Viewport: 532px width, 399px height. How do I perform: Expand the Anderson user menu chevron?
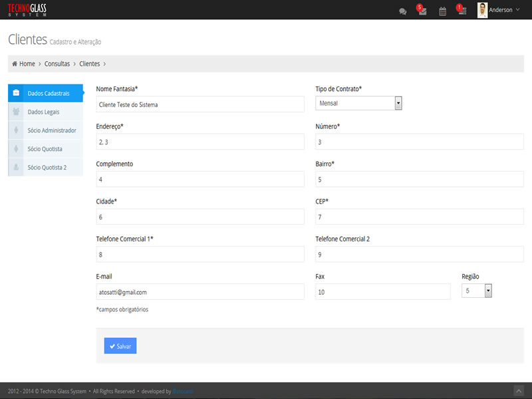pyautogui.click(x=518, y=10)
